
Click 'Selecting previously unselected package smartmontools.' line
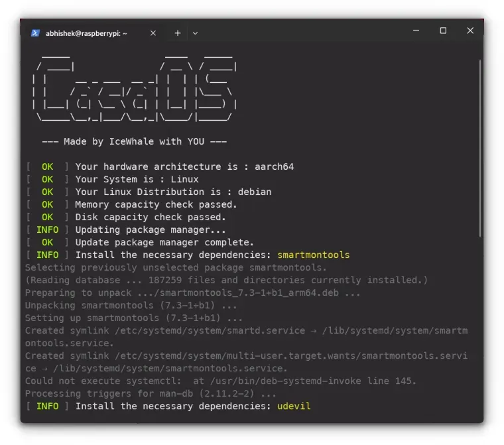[176, 267]
